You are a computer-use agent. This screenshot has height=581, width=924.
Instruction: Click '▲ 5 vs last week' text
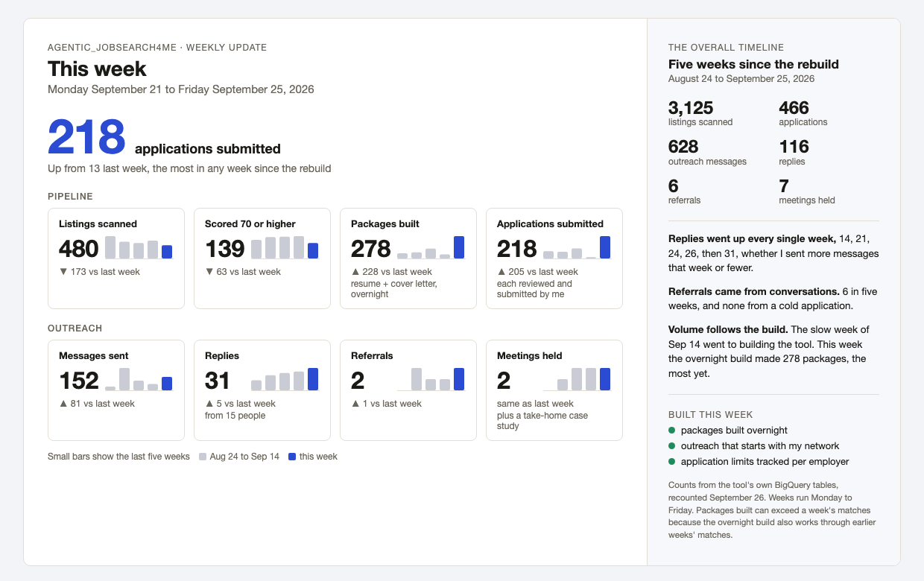[240, 404]
